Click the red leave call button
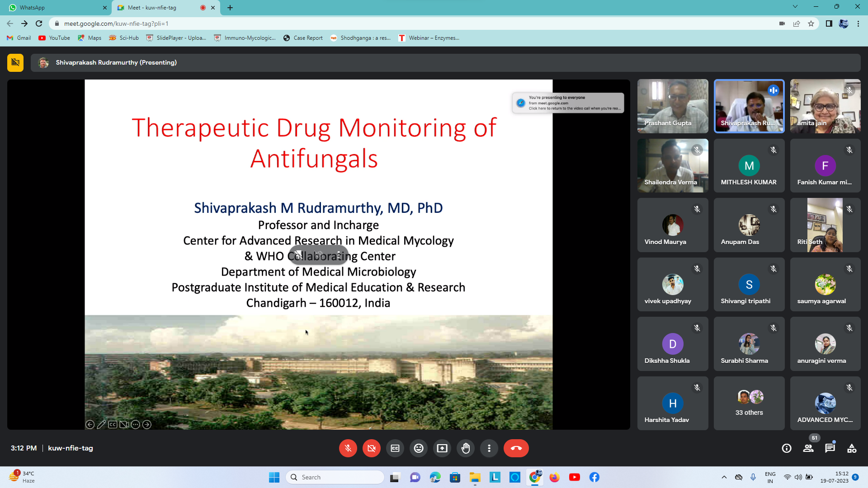The height and width of the screenshot is (488, 868). (516, 448)
